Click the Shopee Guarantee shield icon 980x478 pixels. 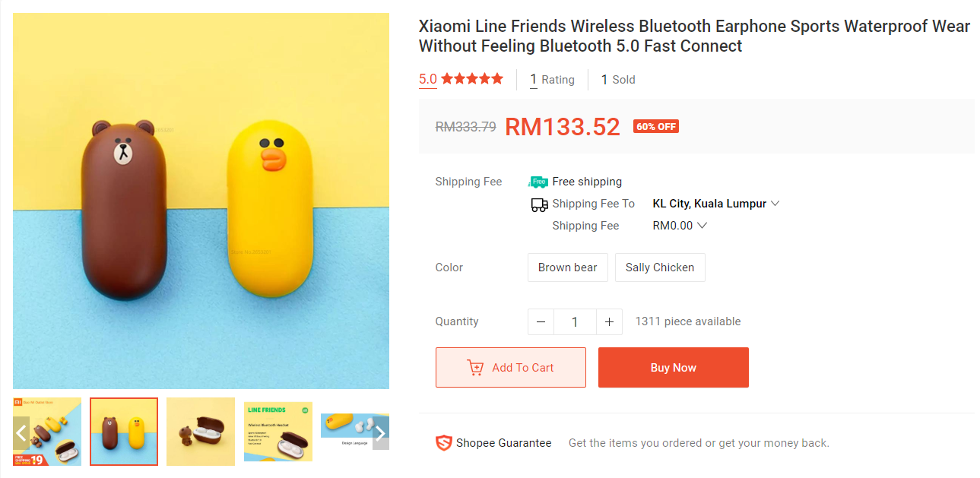pos(443,443)
